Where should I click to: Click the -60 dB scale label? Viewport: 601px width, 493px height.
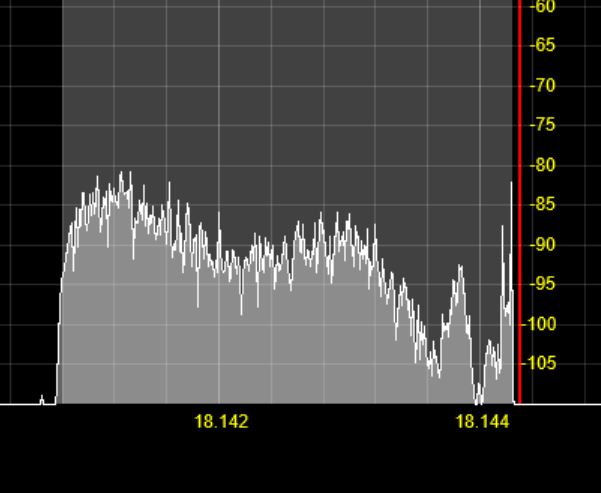(543, 6)
